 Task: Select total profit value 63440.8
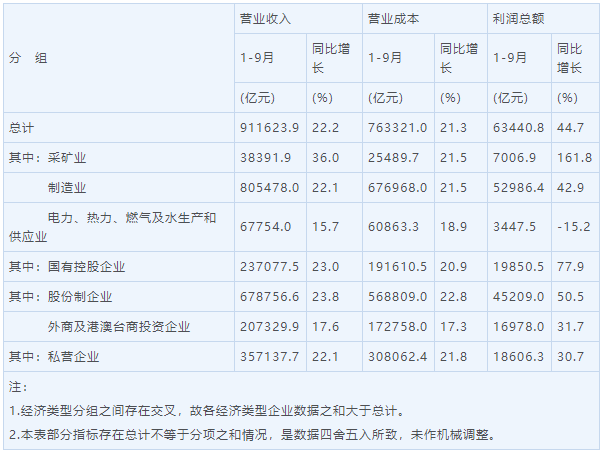tap(519, 127)
